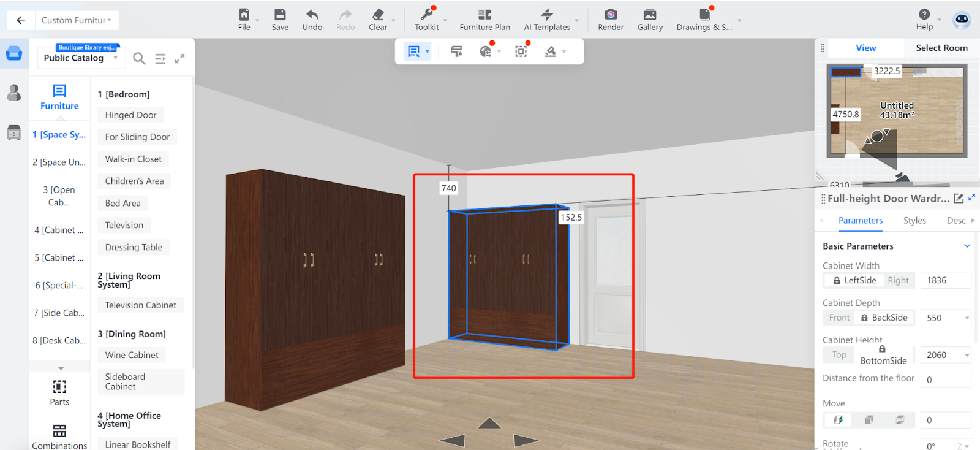The image size is (980, 450).
Task: Click the back arrow button
Action: [21, 20]
